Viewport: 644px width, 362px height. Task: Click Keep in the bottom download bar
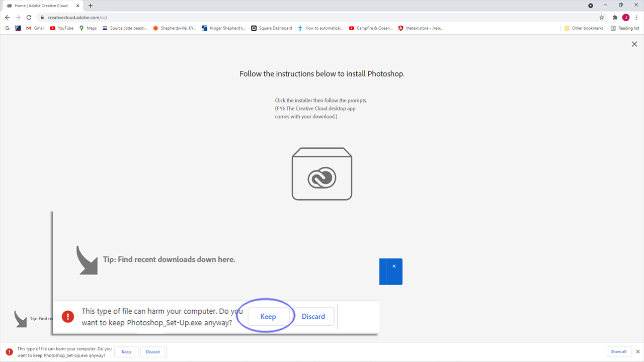click(x=126, y=352)
